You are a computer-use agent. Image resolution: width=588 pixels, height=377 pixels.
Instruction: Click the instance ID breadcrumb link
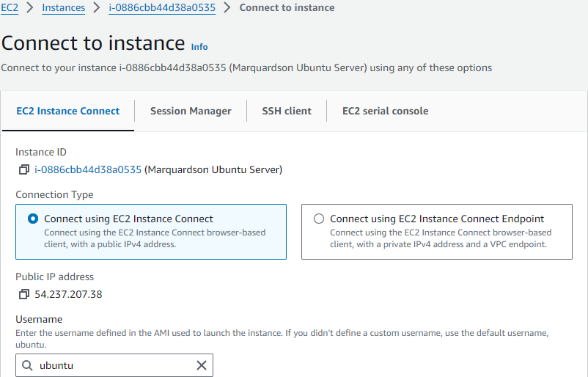click(161, 7)
